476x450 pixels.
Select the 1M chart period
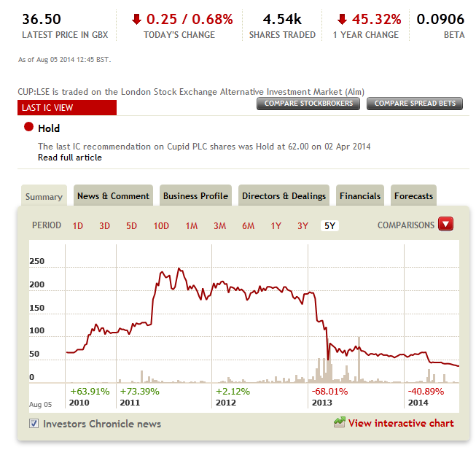[191, 226]
